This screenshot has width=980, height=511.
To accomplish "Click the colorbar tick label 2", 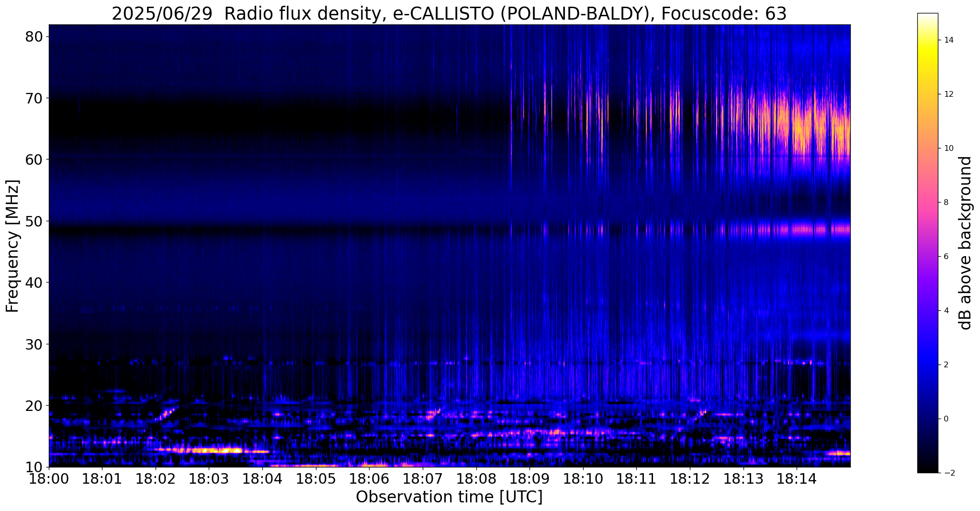I will 946,365.
